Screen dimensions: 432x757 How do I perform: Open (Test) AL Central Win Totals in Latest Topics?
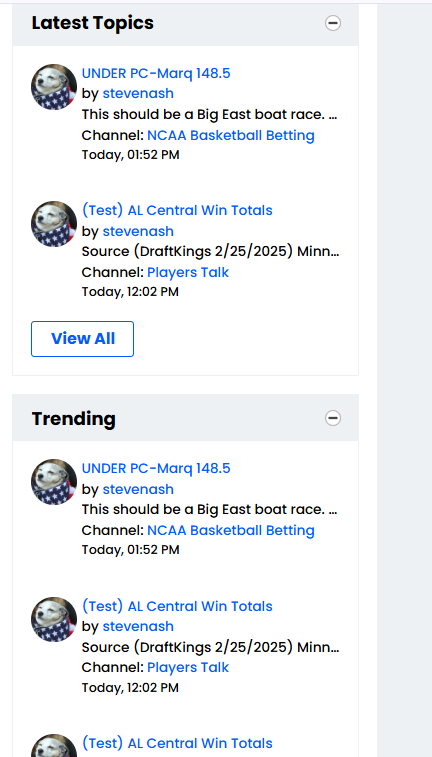[177, 210]
